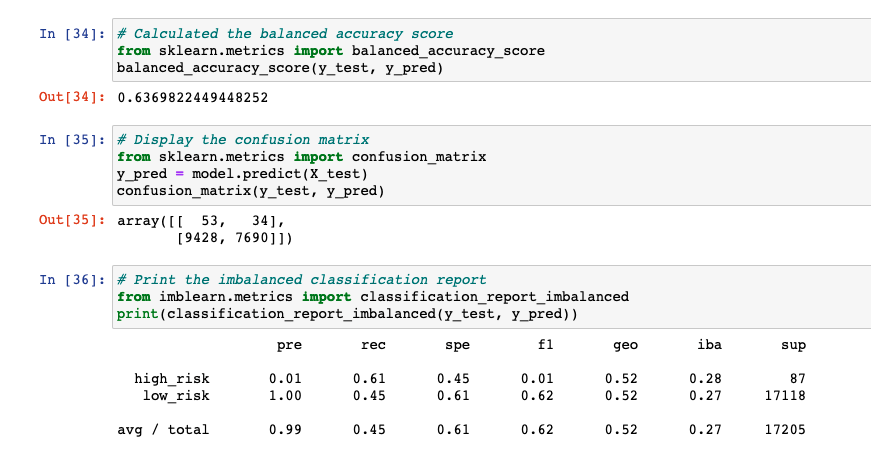This screenshot has height=456, width=871.
Task: Click high_risk recall value 0.61
Action: [369, 379]
